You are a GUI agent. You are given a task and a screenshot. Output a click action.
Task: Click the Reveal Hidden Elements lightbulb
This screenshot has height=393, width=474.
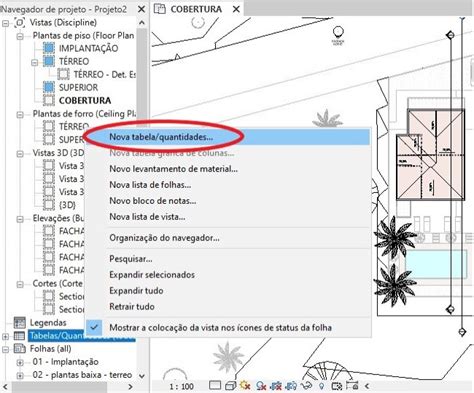(321, 386)
